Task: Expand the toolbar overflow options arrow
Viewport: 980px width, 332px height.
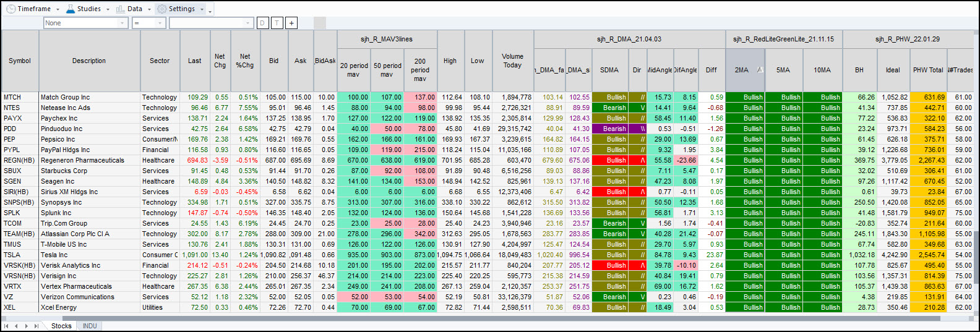Action: [x=210, y=11]
